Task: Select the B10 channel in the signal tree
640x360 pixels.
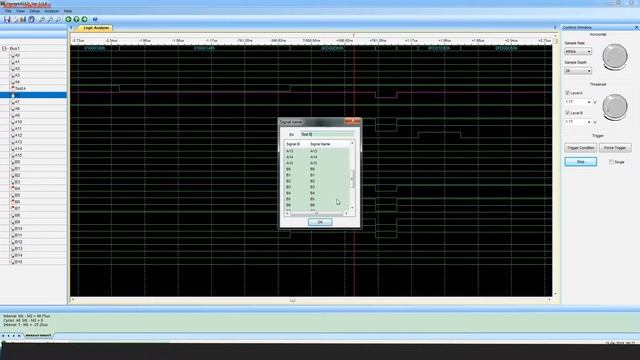Action: tap(18, 228)
